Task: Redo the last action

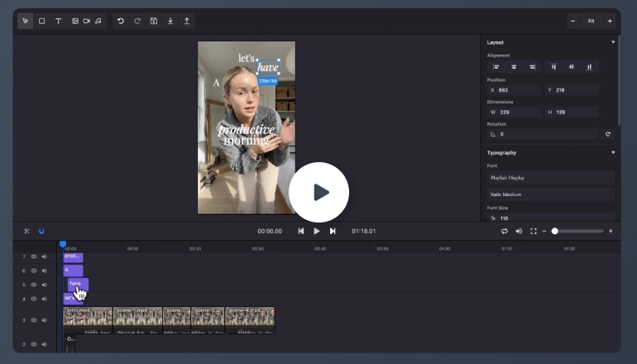Action: 137,22
